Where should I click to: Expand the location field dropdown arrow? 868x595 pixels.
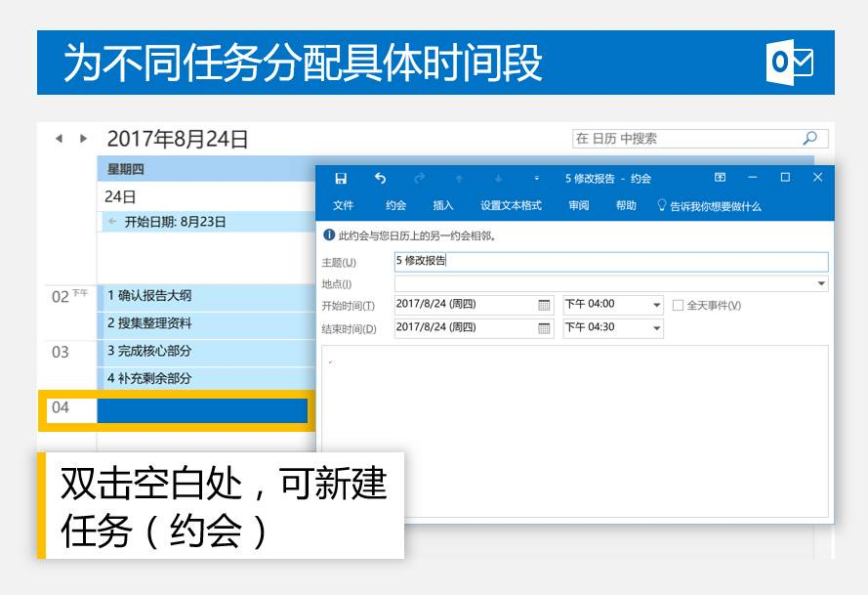[821, 283]
